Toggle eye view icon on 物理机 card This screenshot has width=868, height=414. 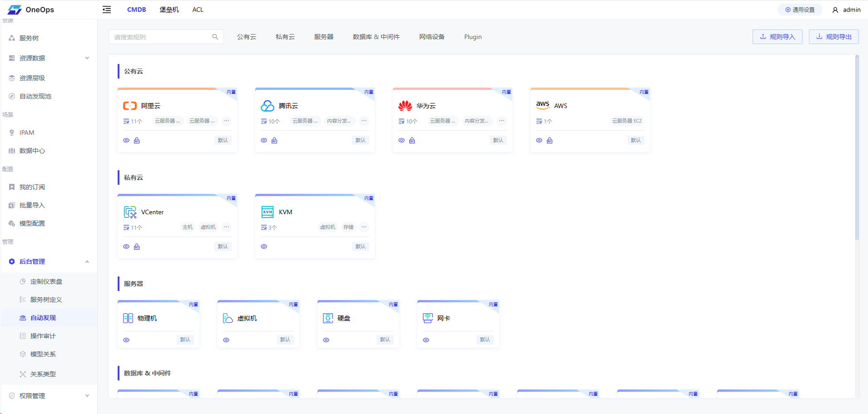point(126,340)
